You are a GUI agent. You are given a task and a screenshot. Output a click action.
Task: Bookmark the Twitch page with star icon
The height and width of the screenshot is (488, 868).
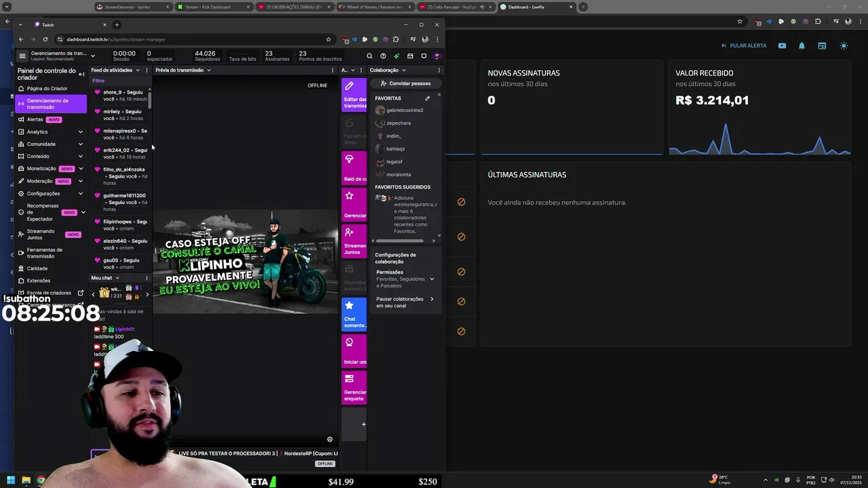328,39
